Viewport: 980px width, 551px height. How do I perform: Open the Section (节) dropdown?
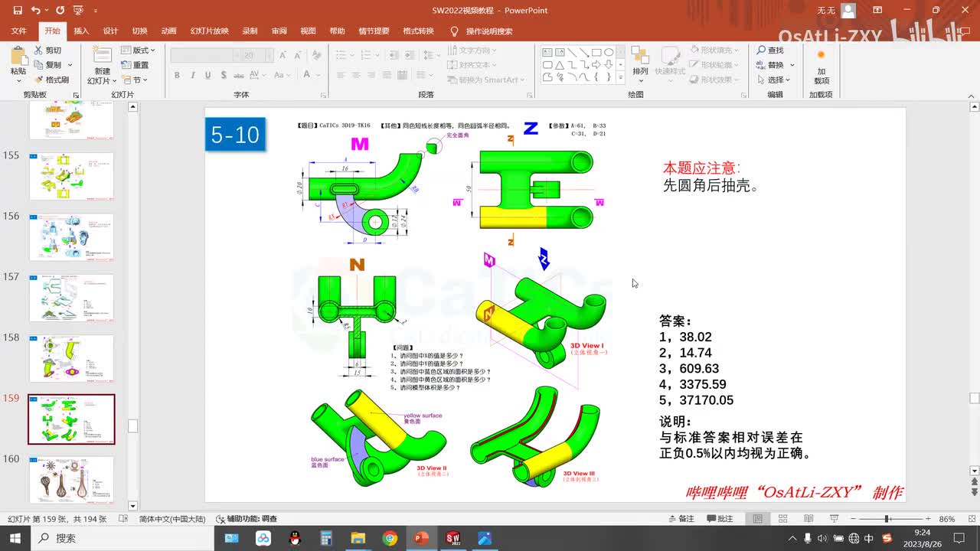pyautogui.click(x=136, y=80)
